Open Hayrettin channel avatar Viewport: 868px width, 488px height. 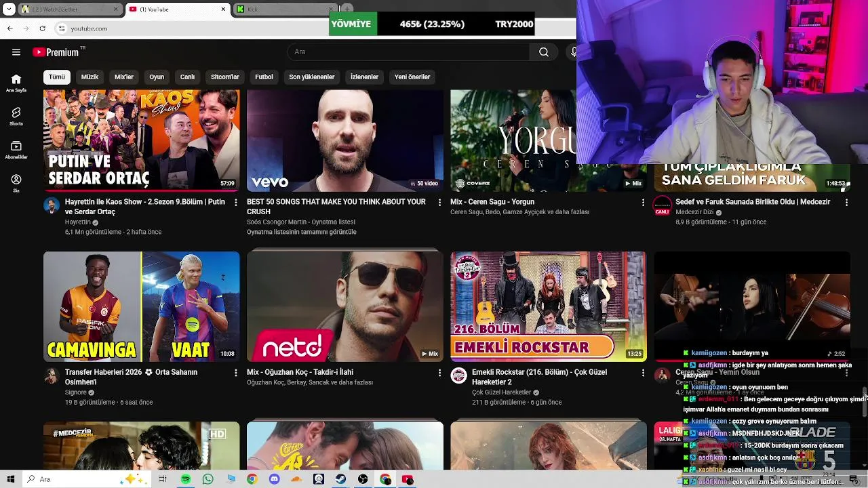[x=52, y=205]
